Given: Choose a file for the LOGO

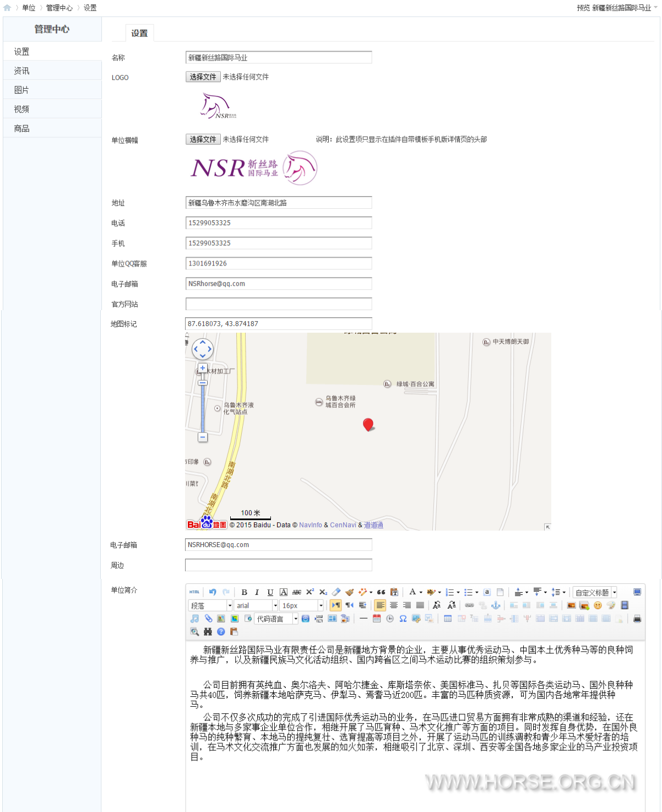Looking at the screenshot, I should [x=203, y=77].
